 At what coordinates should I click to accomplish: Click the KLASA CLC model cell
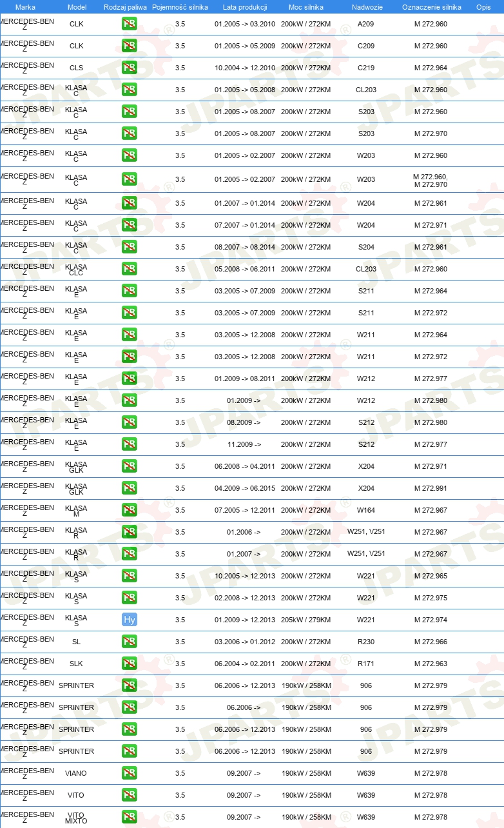76,270
